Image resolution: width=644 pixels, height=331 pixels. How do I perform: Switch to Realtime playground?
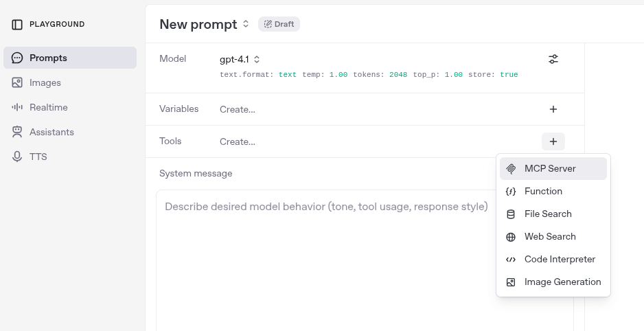pyautogui.click(x=48, y=108)
